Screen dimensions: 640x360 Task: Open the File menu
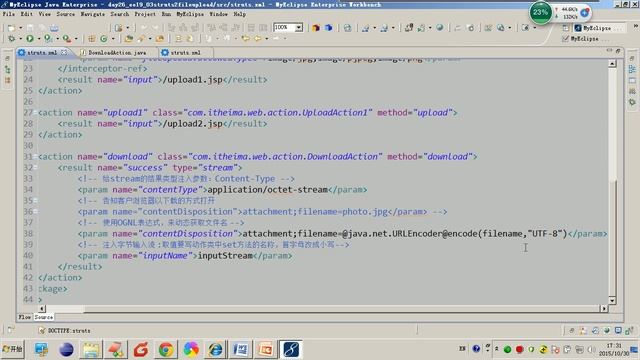[x=9, y=14]
